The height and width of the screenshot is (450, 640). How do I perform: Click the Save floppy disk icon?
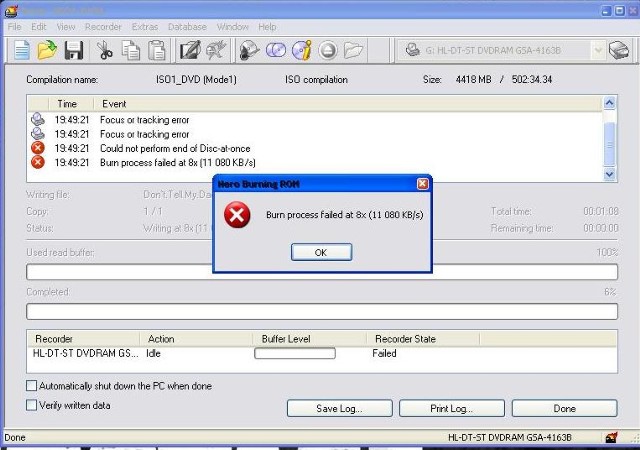(x=74, y=51)
